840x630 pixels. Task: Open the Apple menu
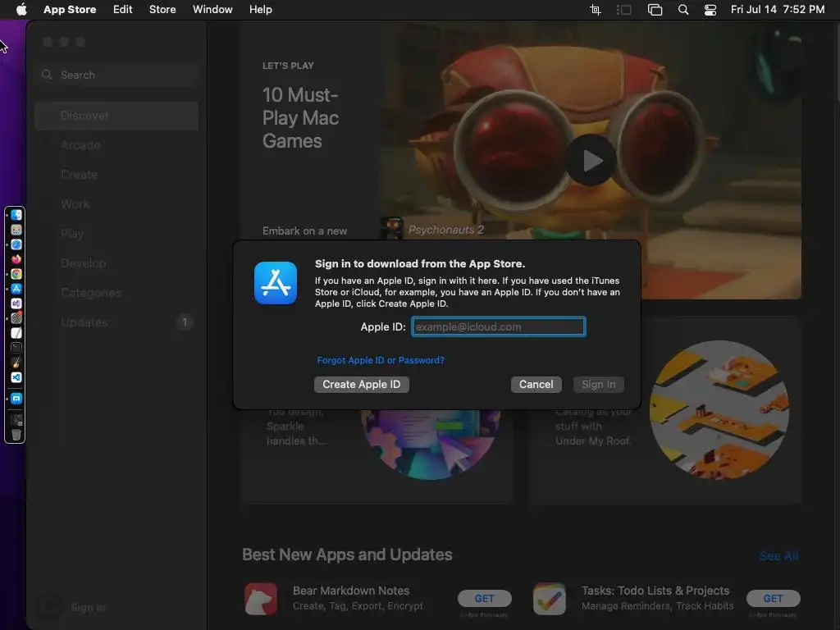pyautogui.click(x=21, y=9)
